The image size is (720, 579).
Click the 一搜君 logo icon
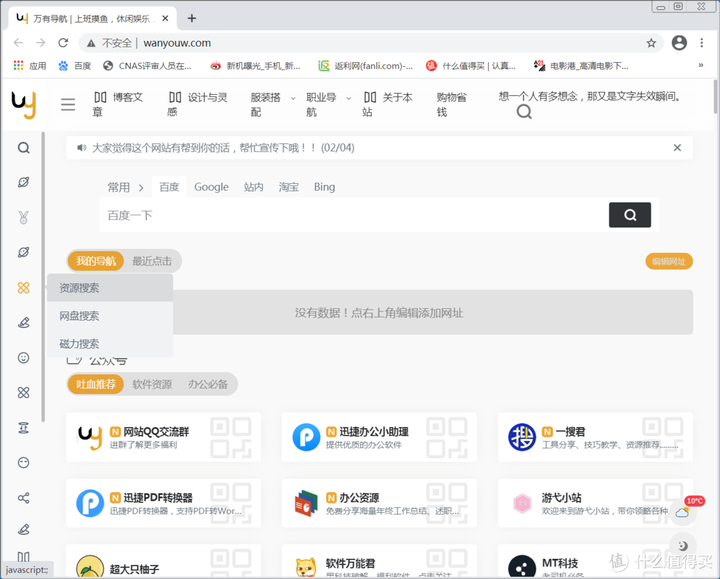coord(522,437)
